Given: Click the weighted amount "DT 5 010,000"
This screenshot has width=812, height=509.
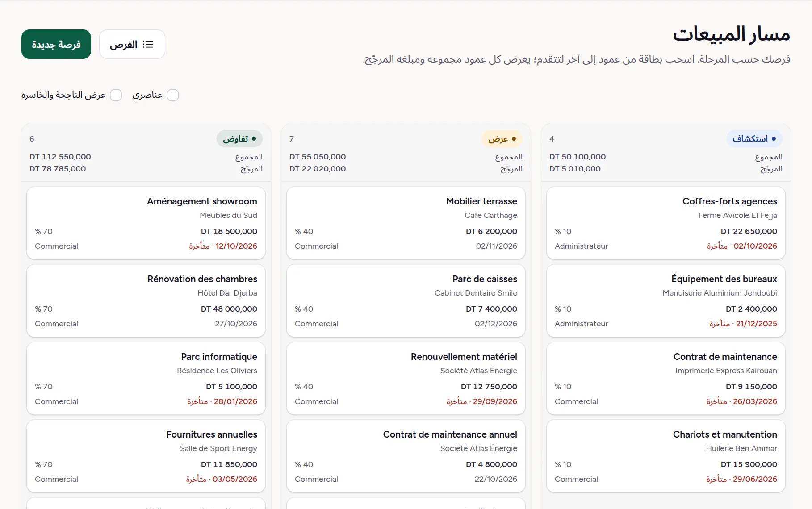Looking at the screenshot, I should coord(575,169).
